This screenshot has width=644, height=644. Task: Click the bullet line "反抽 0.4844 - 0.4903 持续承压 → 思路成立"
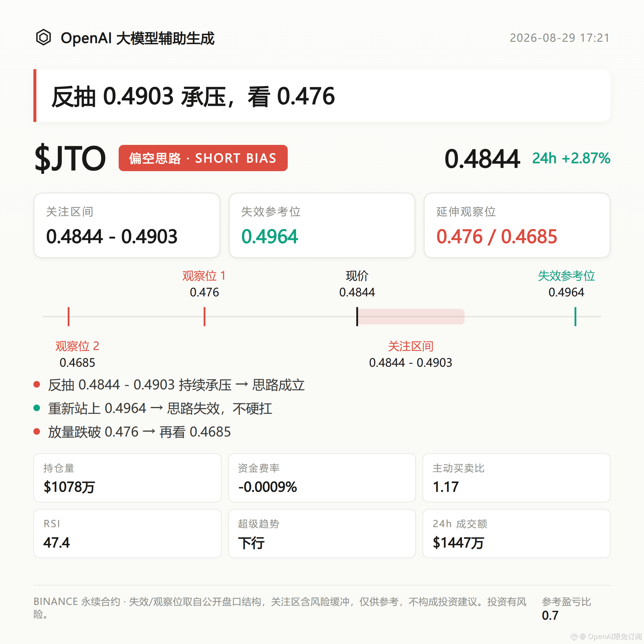click(x=176, y=385)
